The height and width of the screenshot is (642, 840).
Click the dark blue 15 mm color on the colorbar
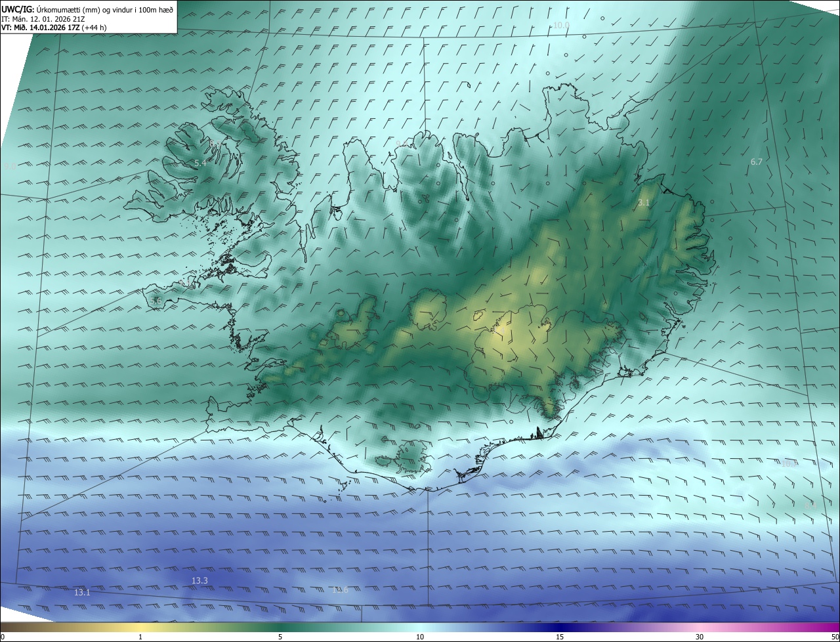tap(560, 627)
